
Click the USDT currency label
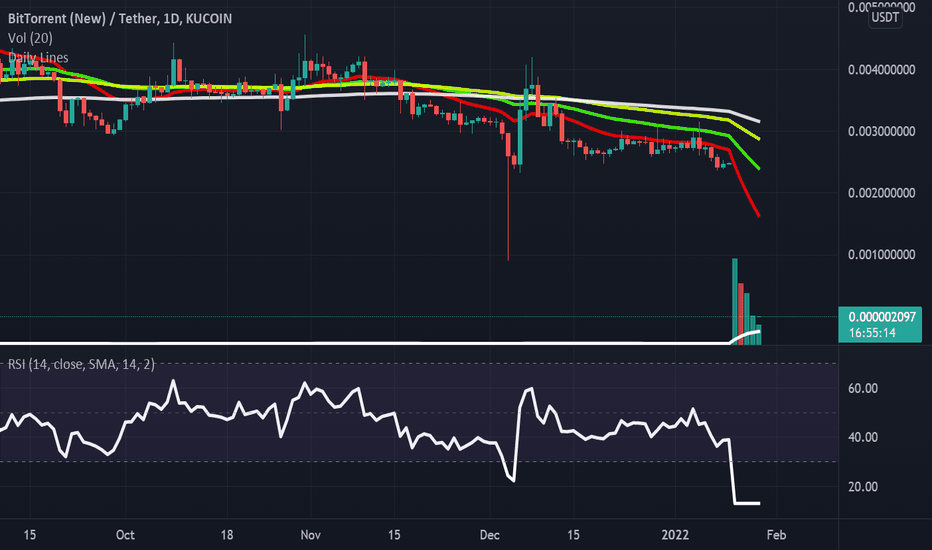tap(885, 17)
